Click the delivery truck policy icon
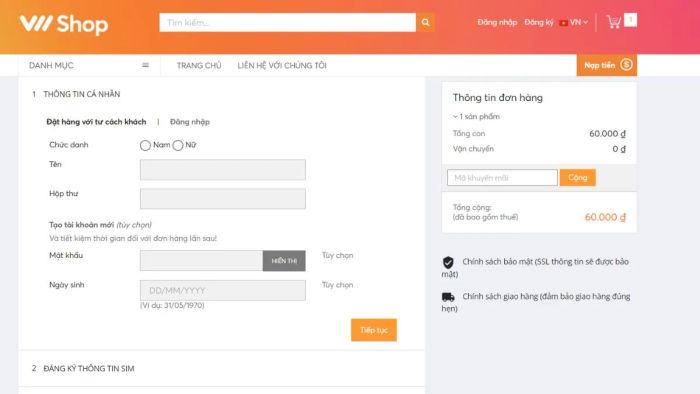The height and width of the screenshot is (394, 700). [x=448, y=297]
